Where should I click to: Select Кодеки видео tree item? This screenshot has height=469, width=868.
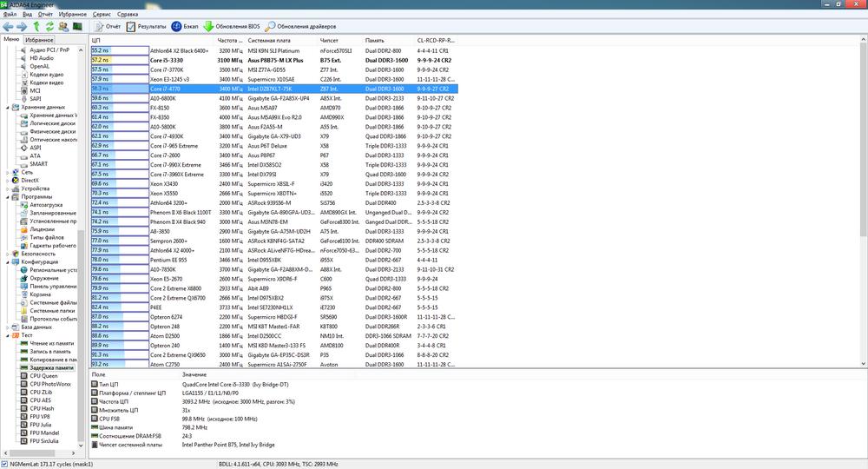[x=47, y=83]
